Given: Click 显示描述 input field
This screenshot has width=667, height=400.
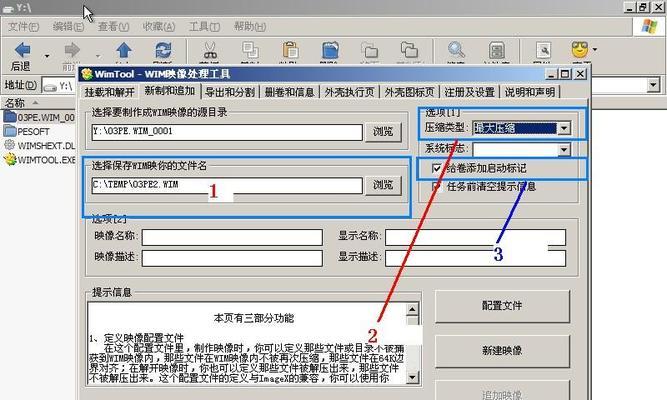Looking at the screenshot, I should [x=476, y=258].
